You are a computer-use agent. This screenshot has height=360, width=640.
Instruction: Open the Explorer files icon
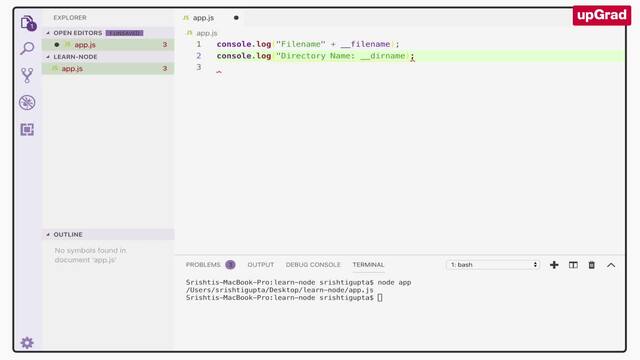point(27,23)
